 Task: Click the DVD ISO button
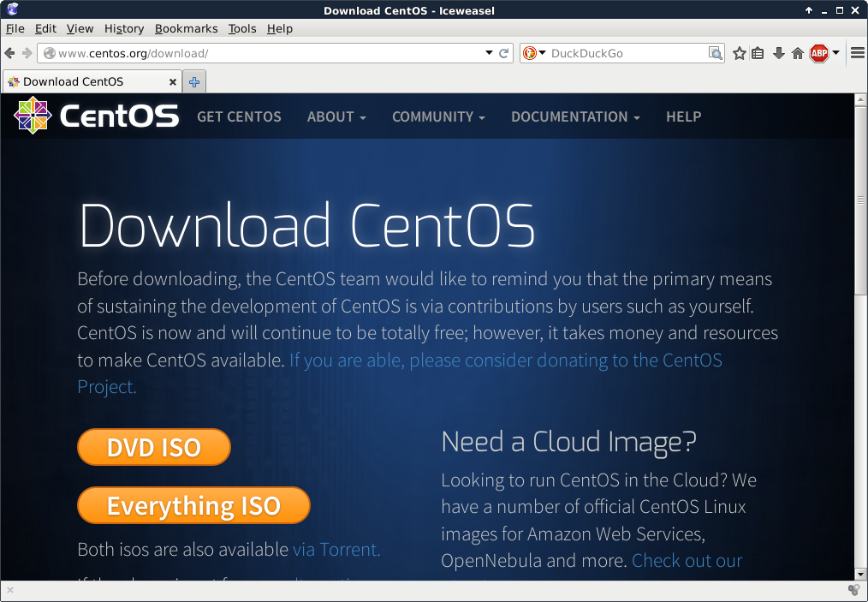154,447
